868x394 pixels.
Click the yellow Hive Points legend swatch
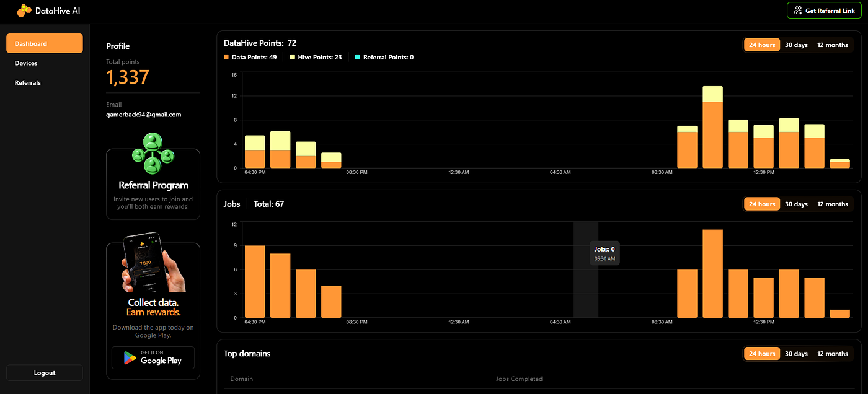(x=293, y=57)
